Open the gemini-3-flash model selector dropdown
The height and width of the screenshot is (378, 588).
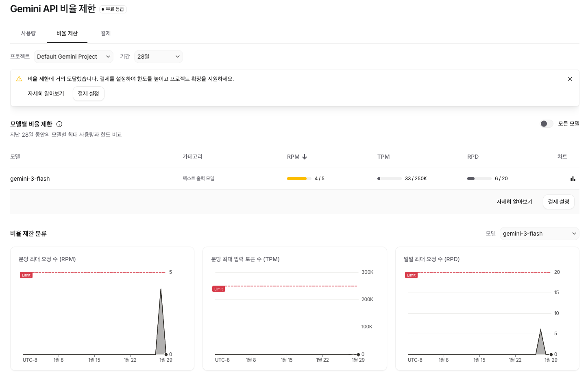coord(539,234)
